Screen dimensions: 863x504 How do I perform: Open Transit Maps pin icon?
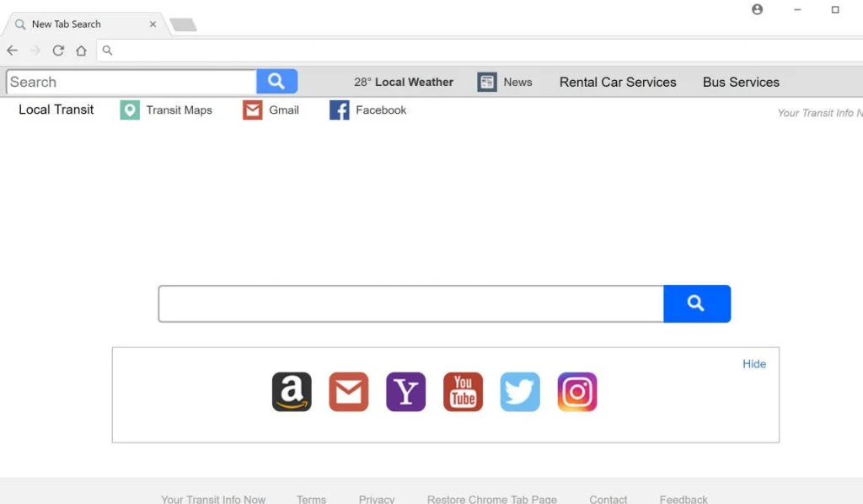(130, 110)
